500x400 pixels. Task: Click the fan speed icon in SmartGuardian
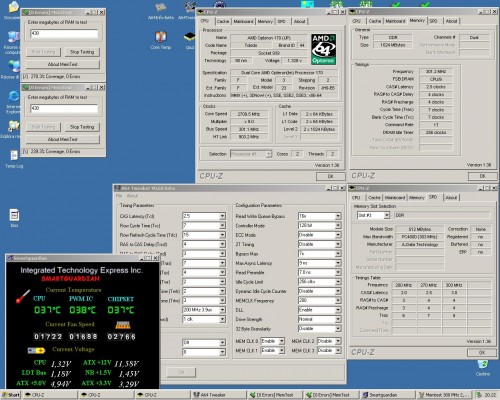pyautogui.click(x=122, y=325)
